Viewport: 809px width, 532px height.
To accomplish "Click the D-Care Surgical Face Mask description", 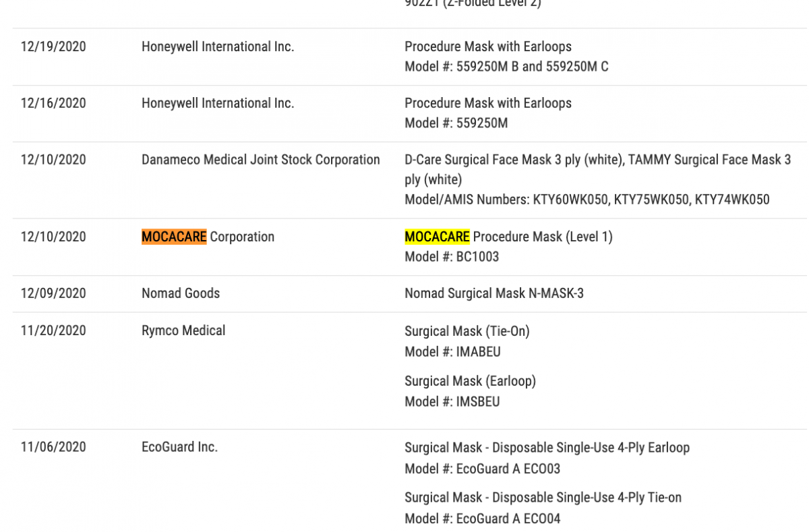I will (x=598, y=170).
